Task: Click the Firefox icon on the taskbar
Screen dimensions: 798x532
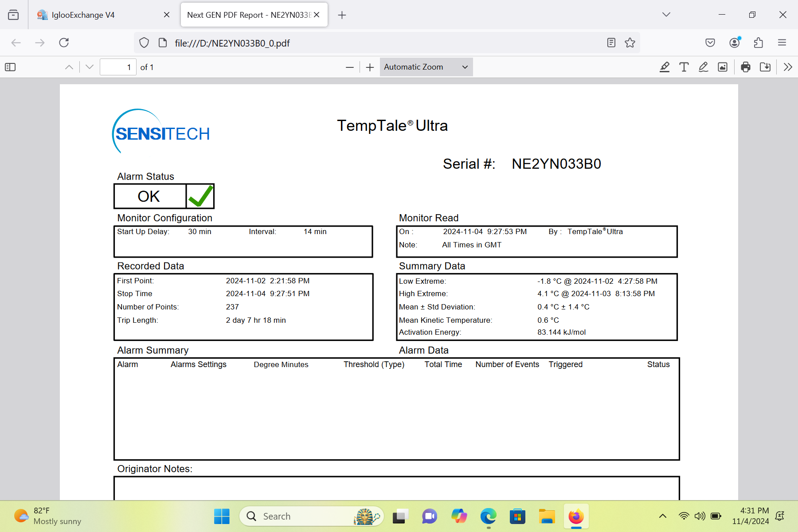Action: point(576,516)
